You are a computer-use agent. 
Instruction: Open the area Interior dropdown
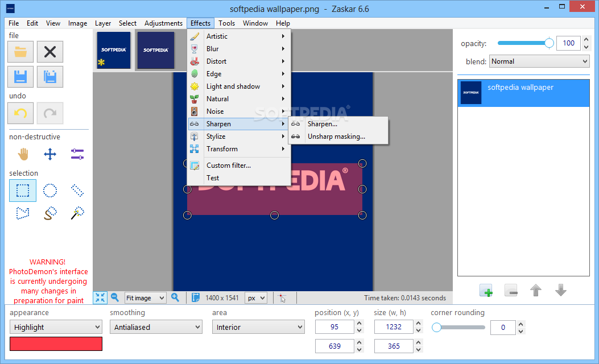[258, 328]
